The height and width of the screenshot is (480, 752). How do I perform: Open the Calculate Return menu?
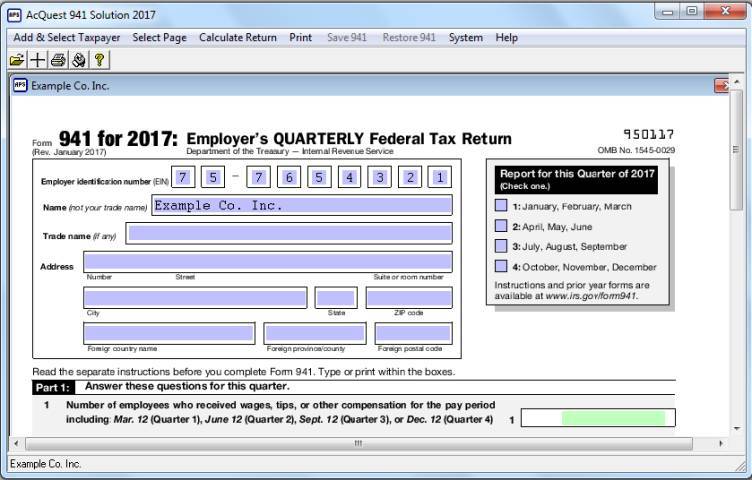pyautogui.click(x=238, y=37)
